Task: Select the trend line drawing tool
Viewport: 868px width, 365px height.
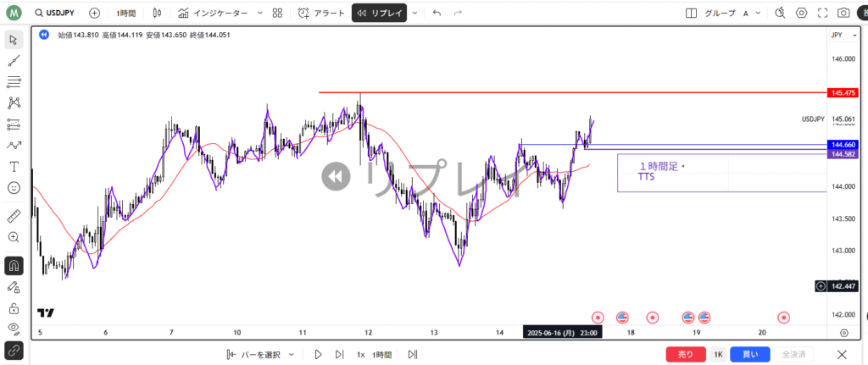Action: (14, 61)
